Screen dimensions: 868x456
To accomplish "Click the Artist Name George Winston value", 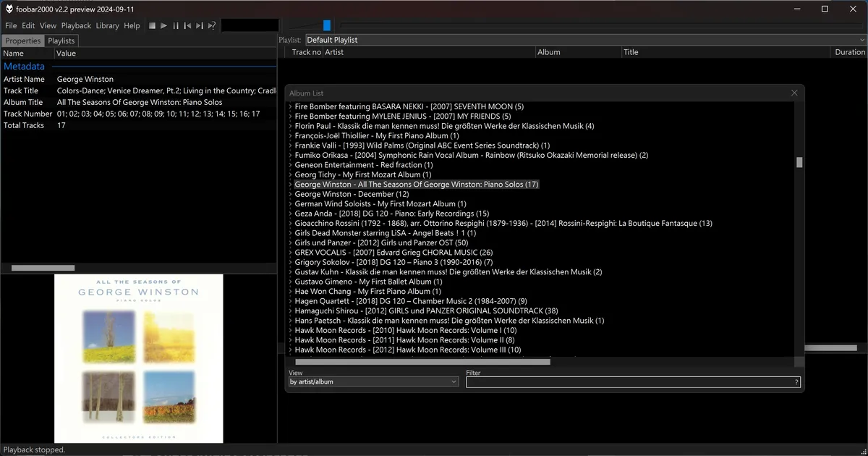I will [85, 79].
